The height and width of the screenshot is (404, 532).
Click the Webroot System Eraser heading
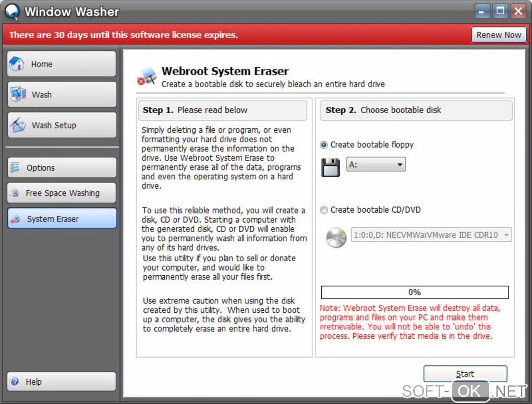coord(225,71)
